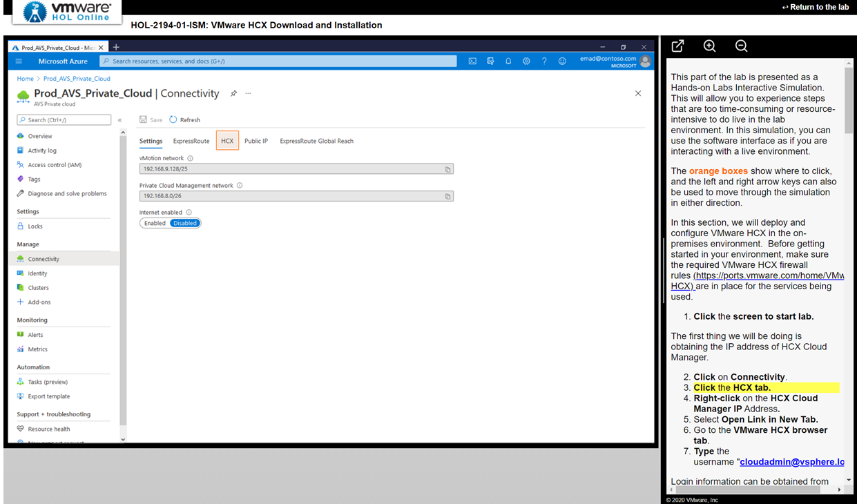Click the lab manual horizontal scrollbar

click(x=747, y=490)
